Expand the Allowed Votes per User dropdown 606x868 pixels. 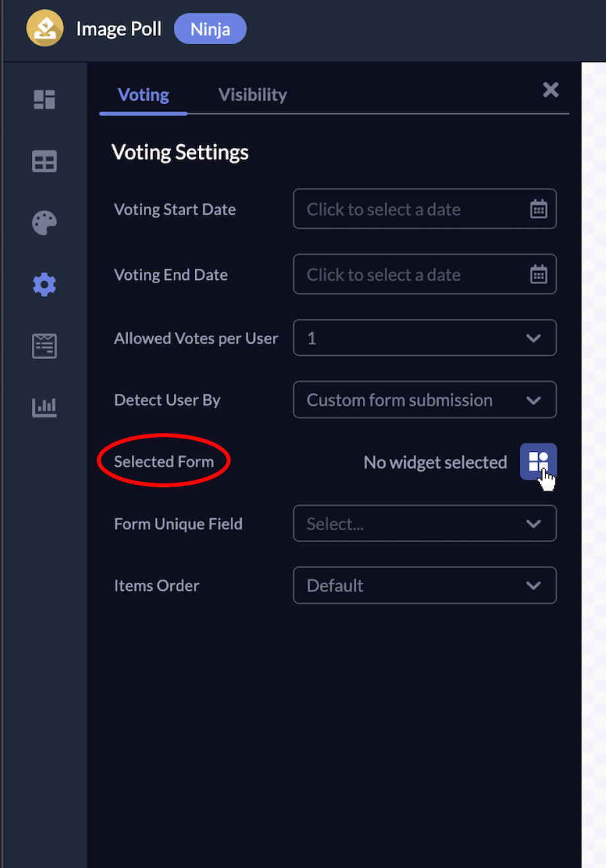point(425,338)
